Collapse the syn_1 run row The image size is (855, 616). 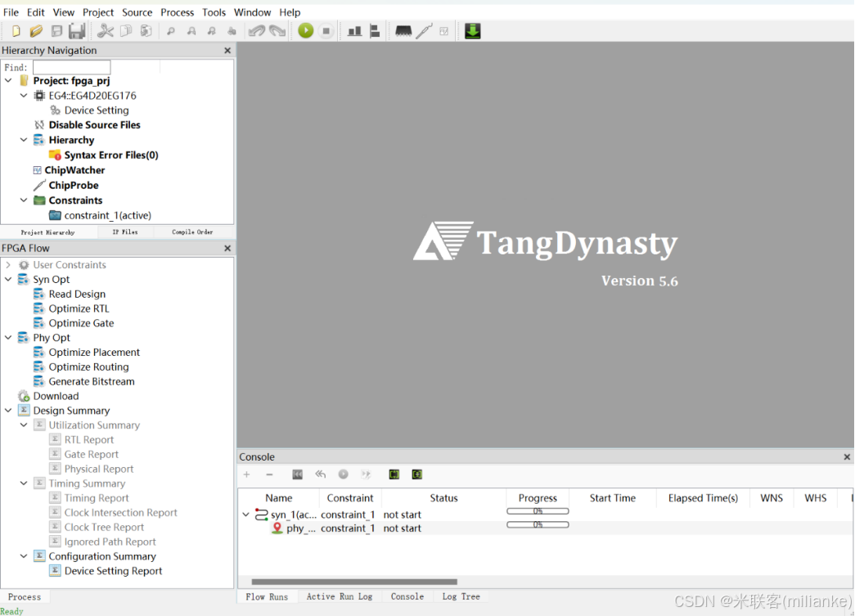pyautogui.click(x=246, y=515)
